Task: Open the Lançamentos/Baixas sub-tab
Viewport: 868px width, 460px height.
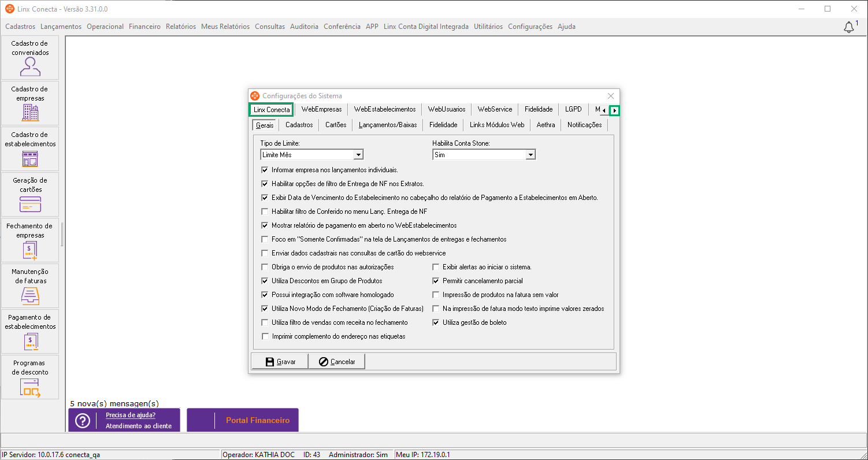Action: (x=388, y=125)
